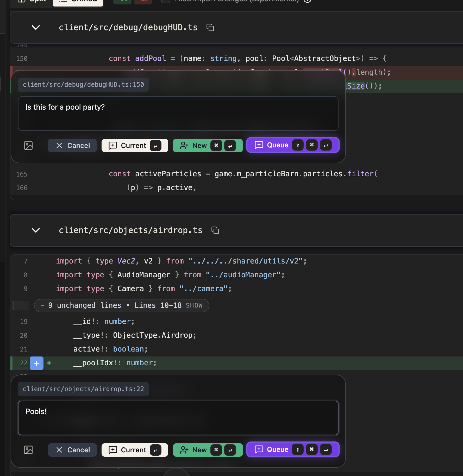Viewport: 463px width, 476px height.
Task: Click the blue plus on line 22
Action: (x=36, y=363)
